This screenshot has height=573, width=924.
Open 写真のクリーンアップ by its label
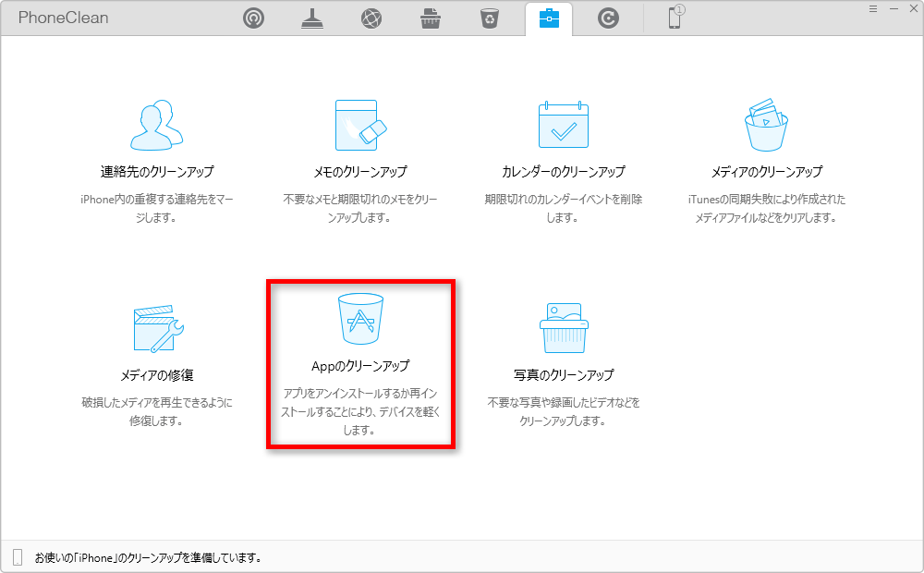(564, 375)
